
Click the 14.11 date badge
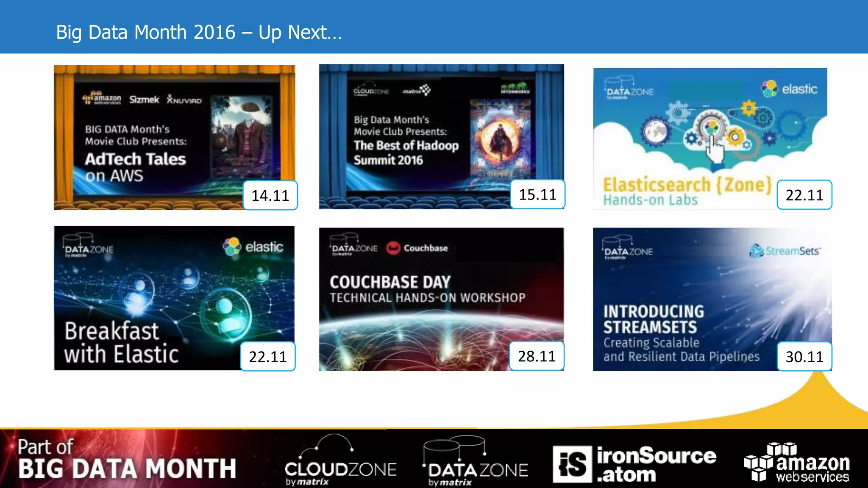pyautogui.click(x=270, y=195)
